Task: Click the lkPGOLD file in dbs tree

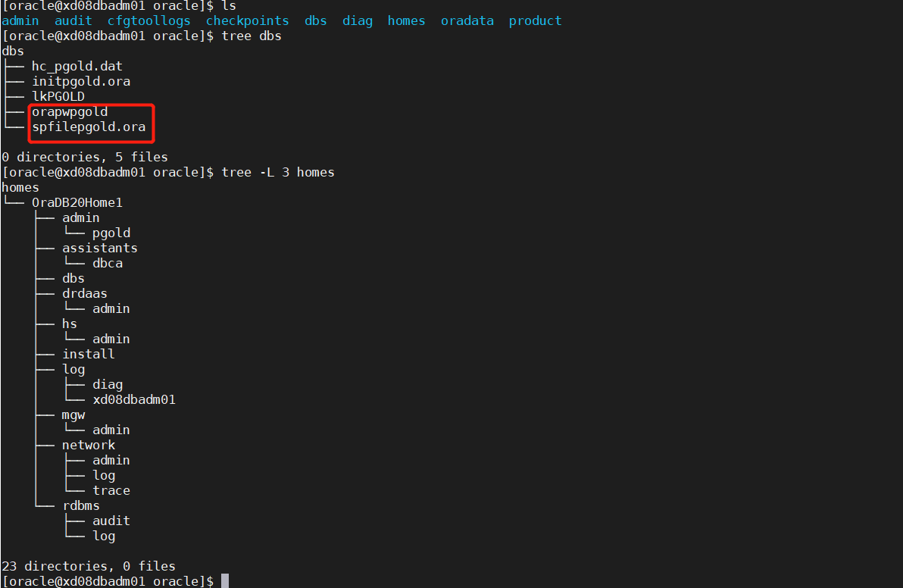Action: (x=58, y=96)
